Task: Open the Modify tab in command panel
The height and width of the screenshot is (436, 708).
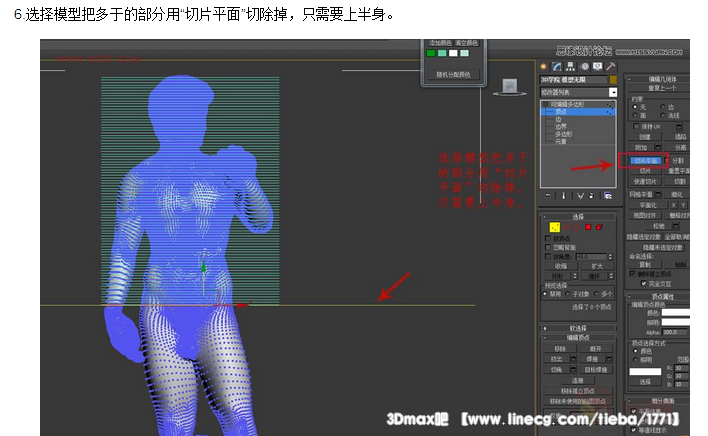Action: [557, 67]
